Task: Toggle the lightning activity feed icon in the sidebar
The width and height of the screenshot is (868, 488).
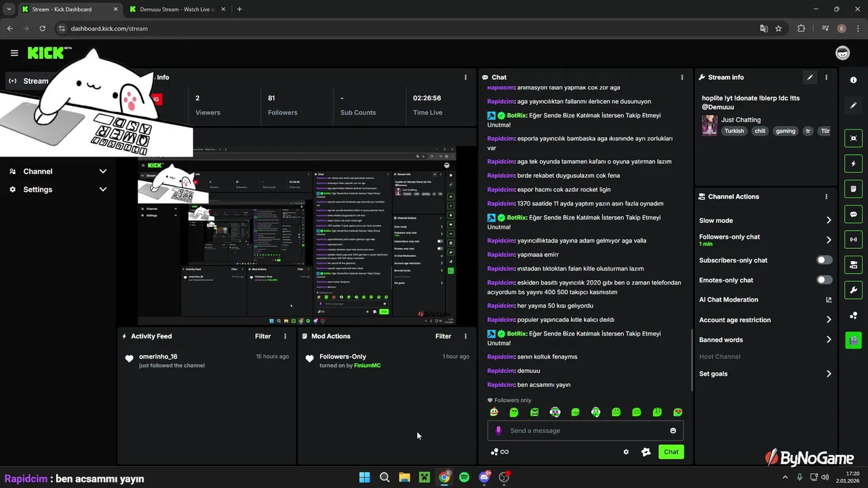Action: click(x=853, y=163)
